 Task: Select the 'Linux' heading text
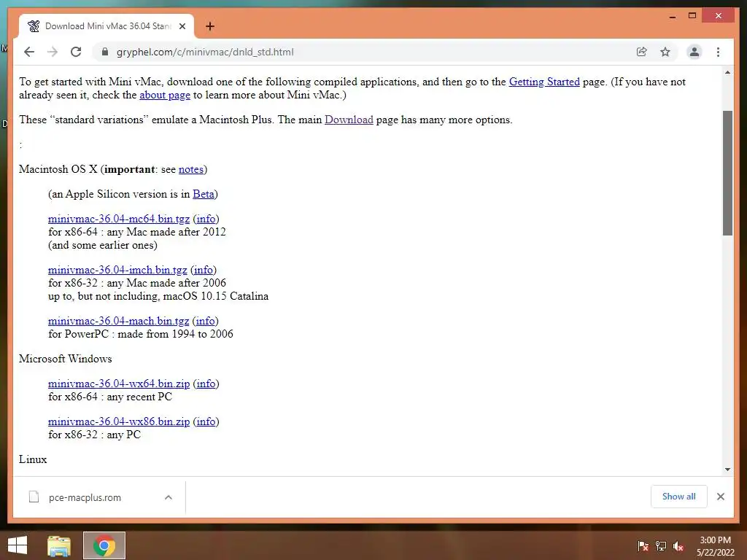click(x=33, y=459)
